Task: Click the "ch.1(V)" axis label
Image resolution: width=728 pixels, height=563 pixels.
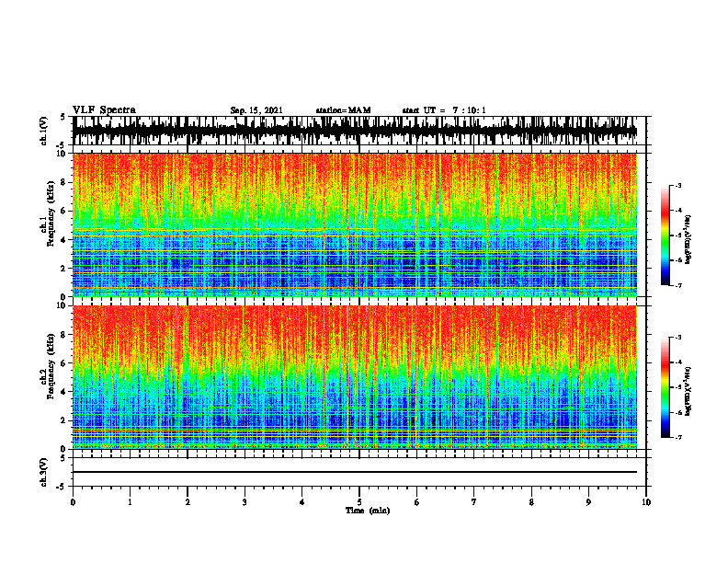Action: point(44,131)
